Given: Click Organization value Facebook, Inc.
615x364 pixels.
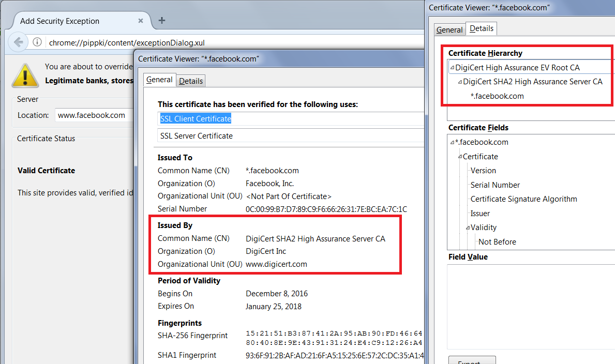Looking at the screenshot, I should 270,184.
